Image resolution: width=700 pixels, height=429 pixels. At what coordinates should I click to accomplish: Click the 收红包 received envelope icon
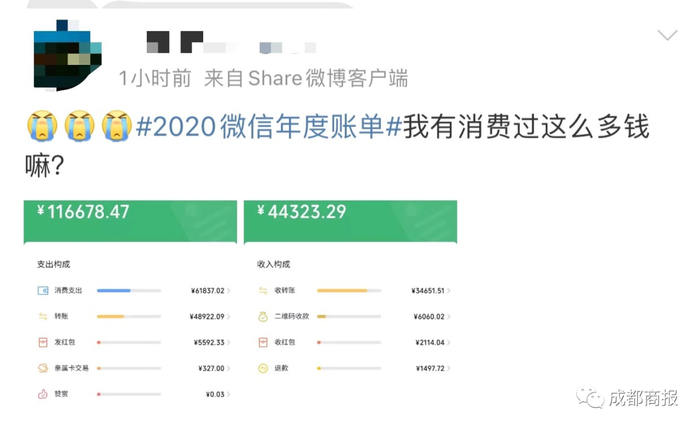263,342
